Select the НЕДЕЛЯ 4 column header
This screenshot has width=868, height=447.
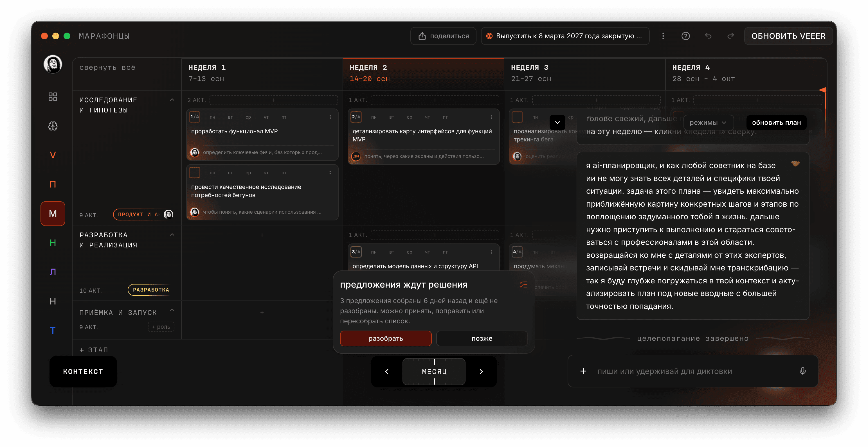(746, 73)
